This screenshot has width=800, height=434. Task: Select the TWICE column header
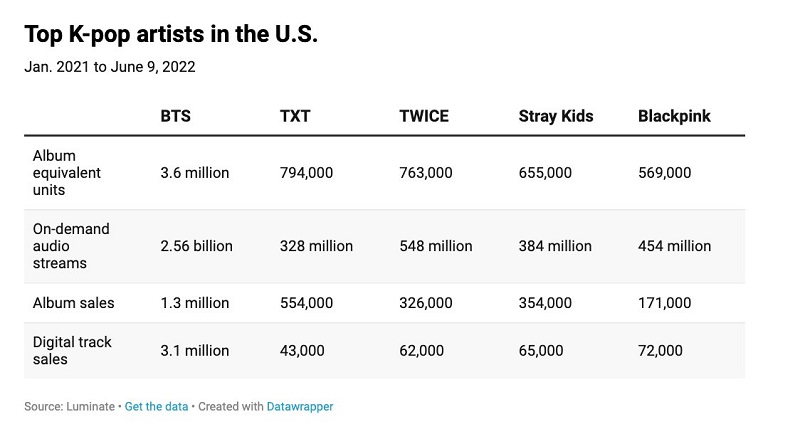tap(424, 116)
